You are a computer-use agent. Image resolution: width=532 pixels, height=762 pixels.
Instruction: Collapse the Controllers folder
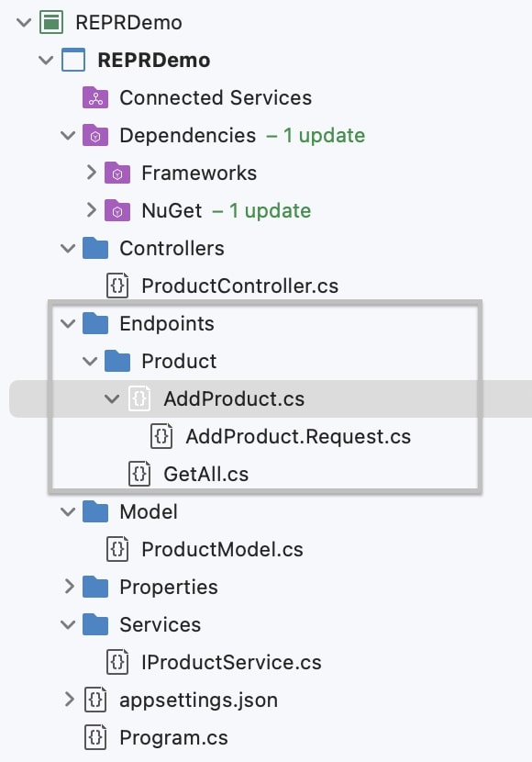tap(68, 248)
